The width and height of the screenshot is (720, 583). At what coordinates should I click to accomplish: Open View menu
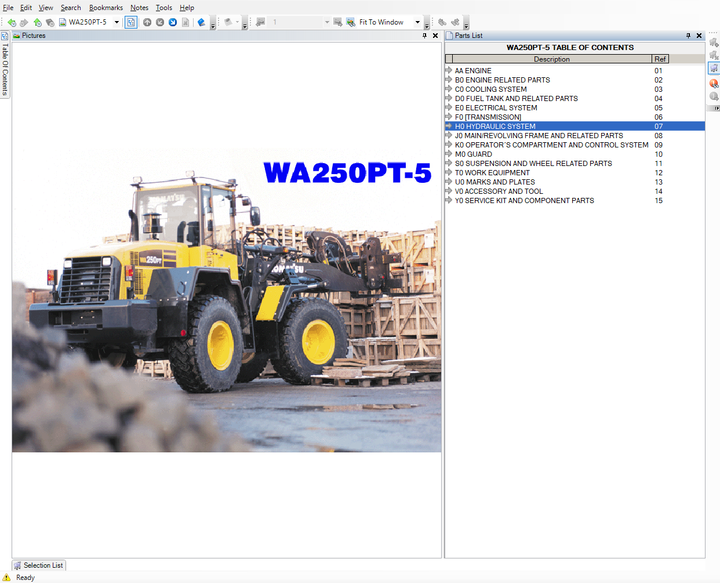45,8
